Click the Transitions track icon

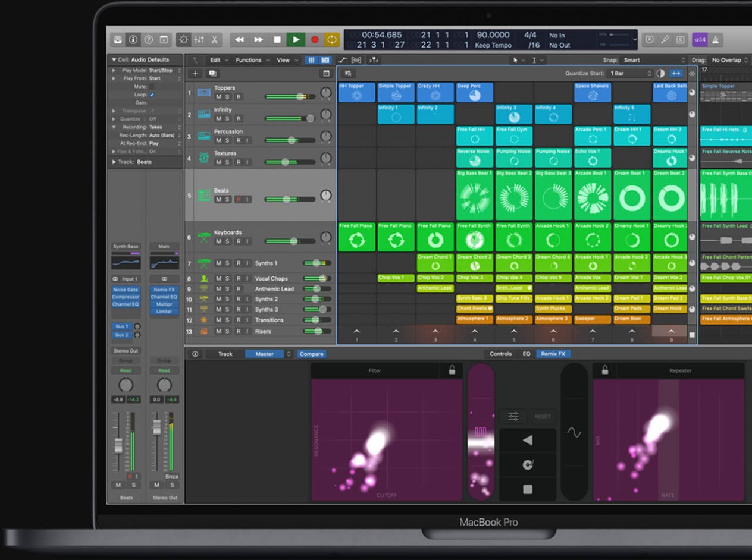(x=204, y=320)
